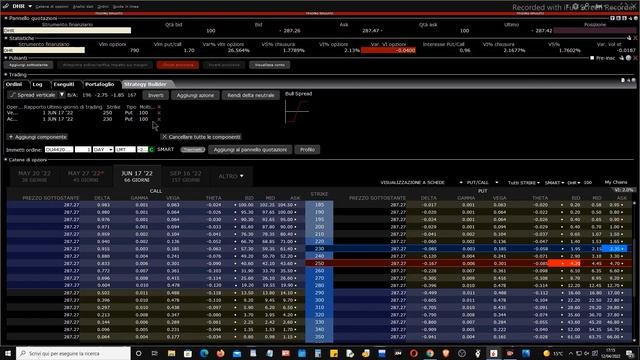The width and height of the screenshot is (640, 360).
Task: Open File Explorer from the taskbar
Action: (x=171, y=353)
